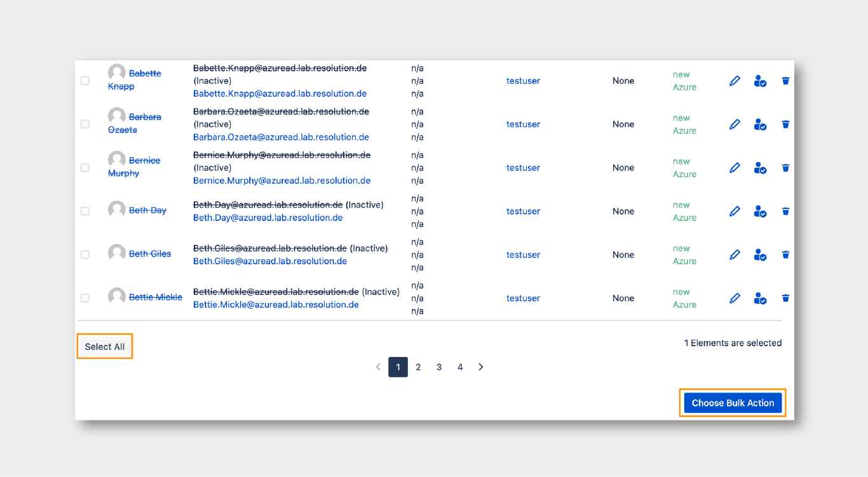Edit Barbara Ozaeta with the pencil icon
Screen dimensions: 868x477
click(735, 124)
